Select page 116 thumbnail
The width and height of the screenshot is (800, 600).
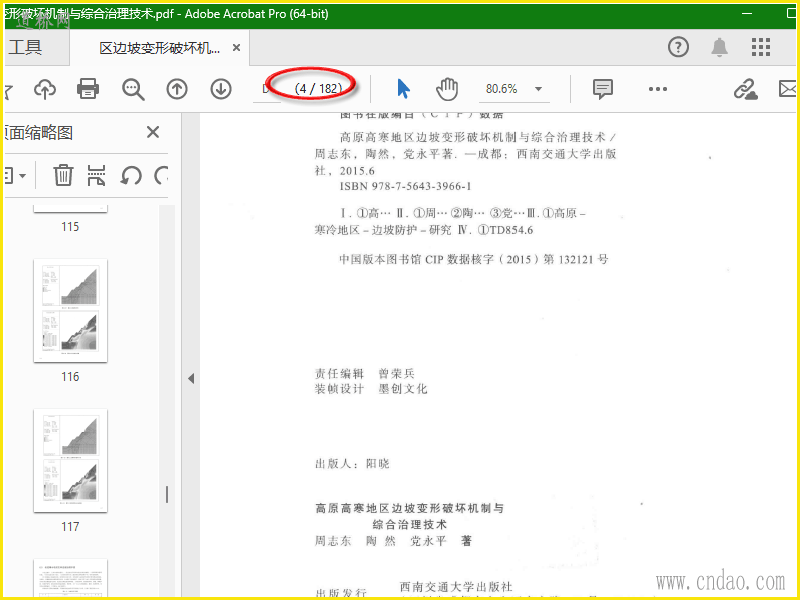click(x=70, y=311)
